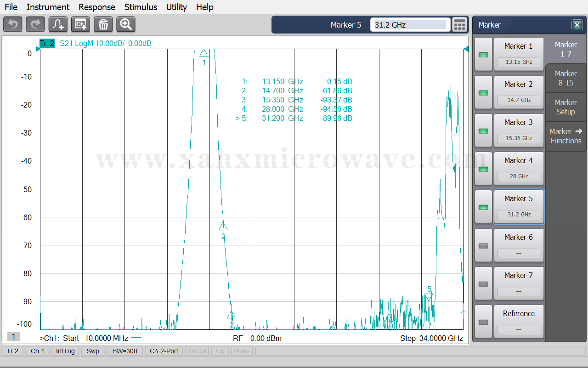Open the Marker Setup tab
The width and height of the screenshot is (588, 368).
(565, 107)
